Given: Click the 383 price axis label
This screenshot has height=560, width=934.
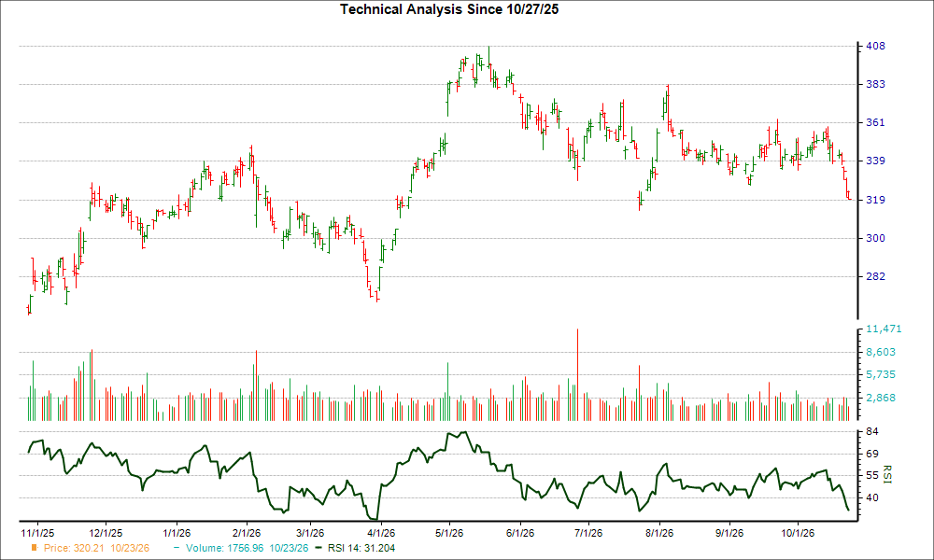Looking at the screenshot, I should [875, 84].
